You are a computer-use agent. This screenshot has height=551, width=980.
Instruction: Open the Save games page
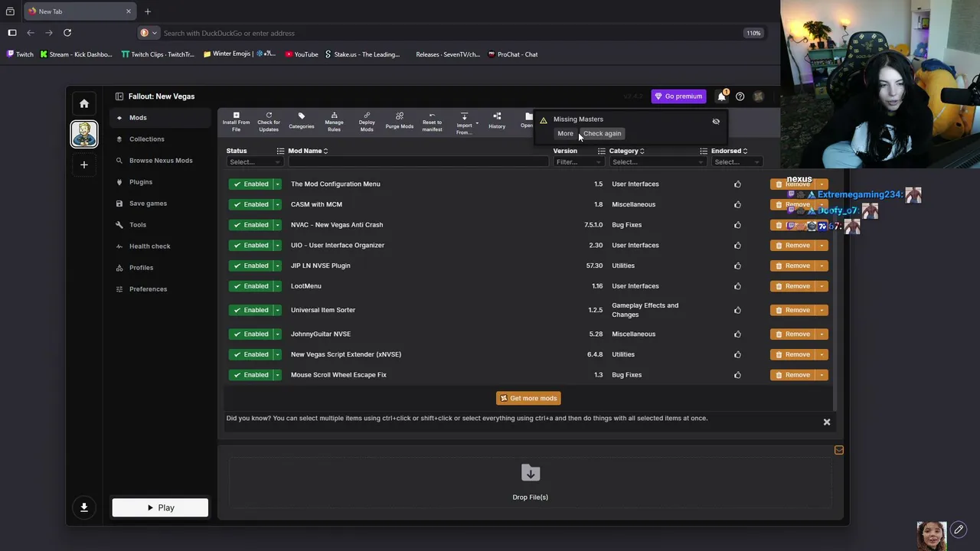[161, 204]
